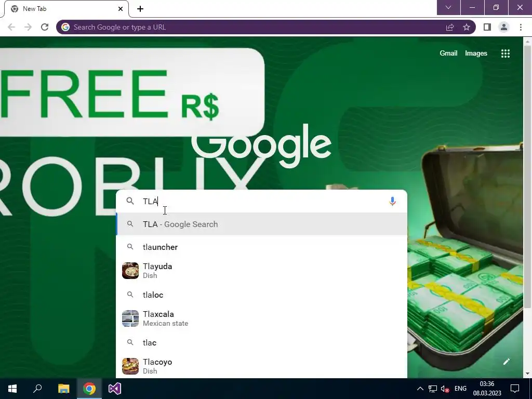Switch ENG input language

(x=460, y=389)
